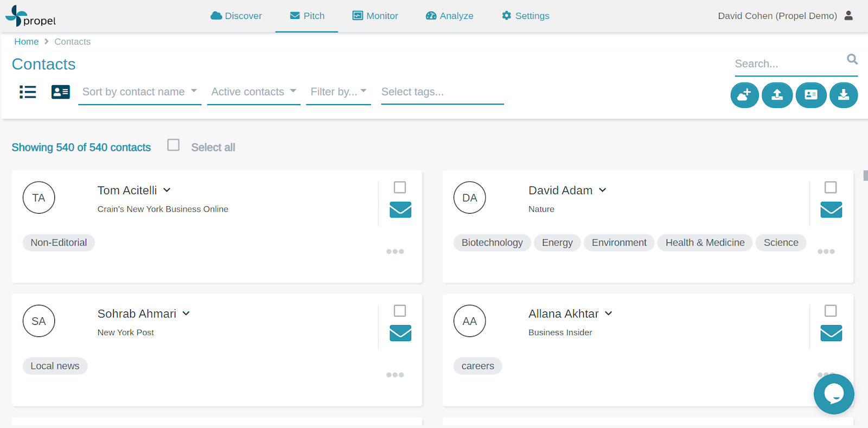This screenshot has width=868, height=428.
Task: Expand David Adam's name chevron
Action: (x=603, y=190)
